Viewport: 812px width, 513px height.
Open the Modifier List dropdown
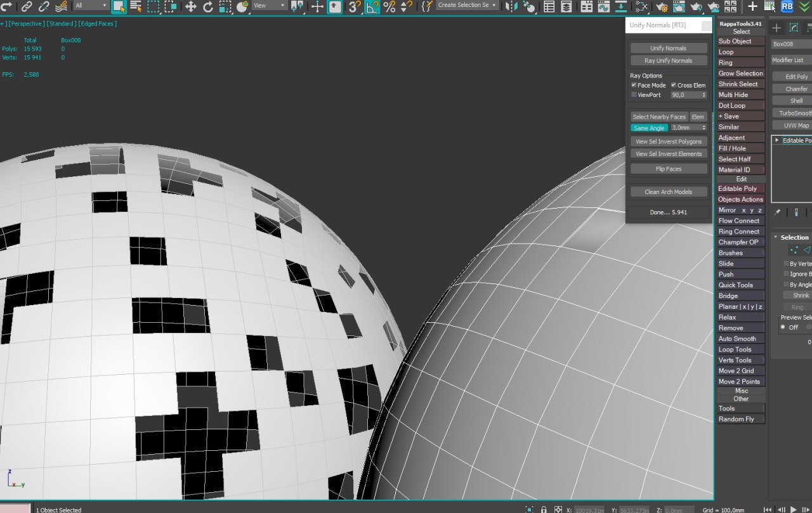point(792,60)
